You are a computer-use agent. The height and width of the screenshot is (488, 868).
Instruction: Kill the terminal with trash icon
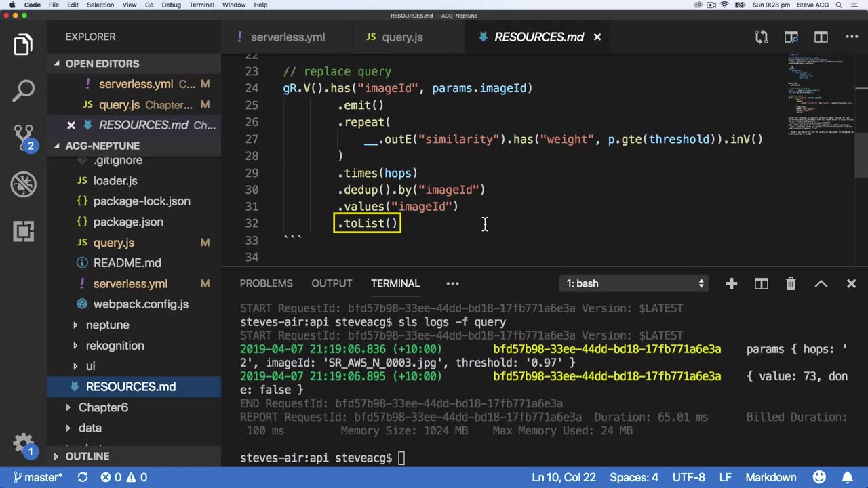pyautogui.click(x=791, y=284)
